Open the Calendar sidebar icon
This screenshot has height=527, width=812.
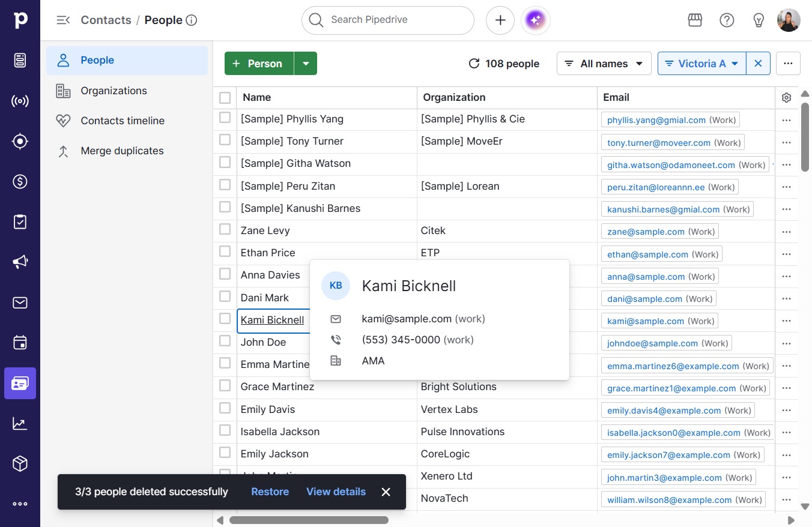coord(20,343)
